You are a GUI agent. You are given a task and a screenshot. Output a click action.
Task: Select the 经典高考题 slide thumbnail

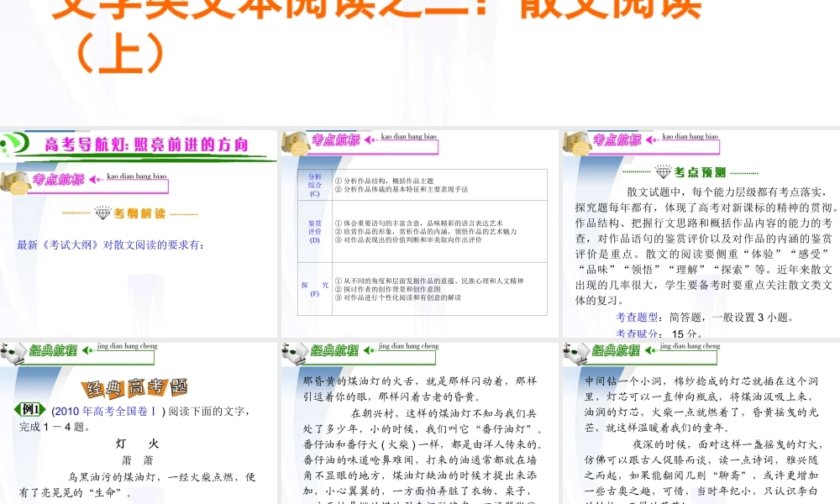click(139, 423)
